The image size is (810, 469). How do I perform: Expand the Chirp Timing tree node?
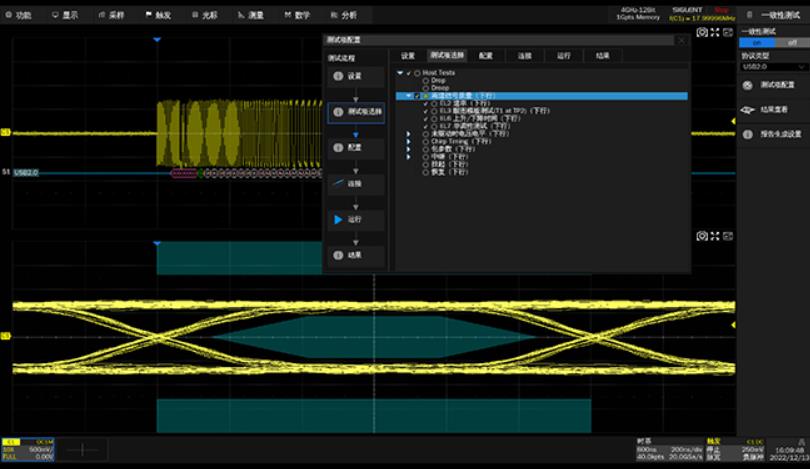point(408,141)
